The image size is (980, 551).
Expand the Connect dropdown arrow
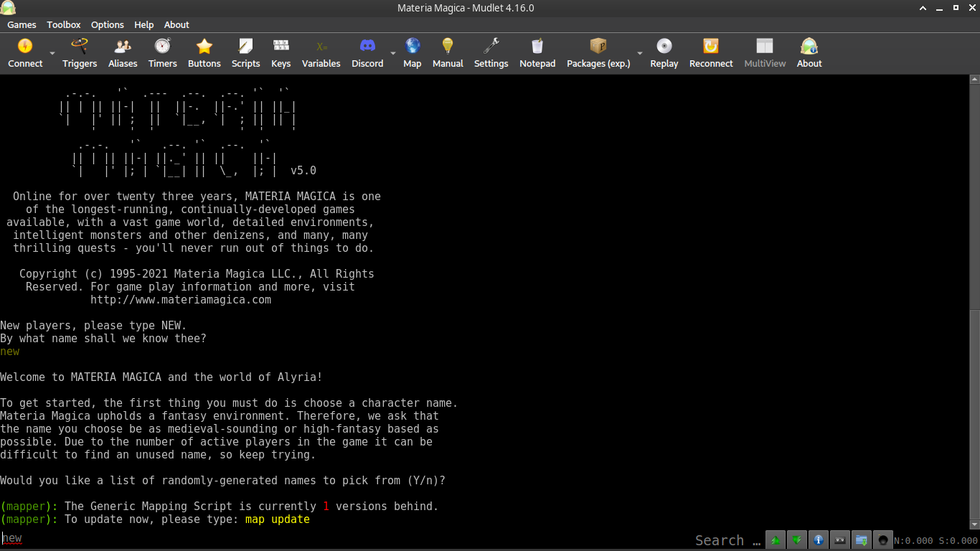52,54
